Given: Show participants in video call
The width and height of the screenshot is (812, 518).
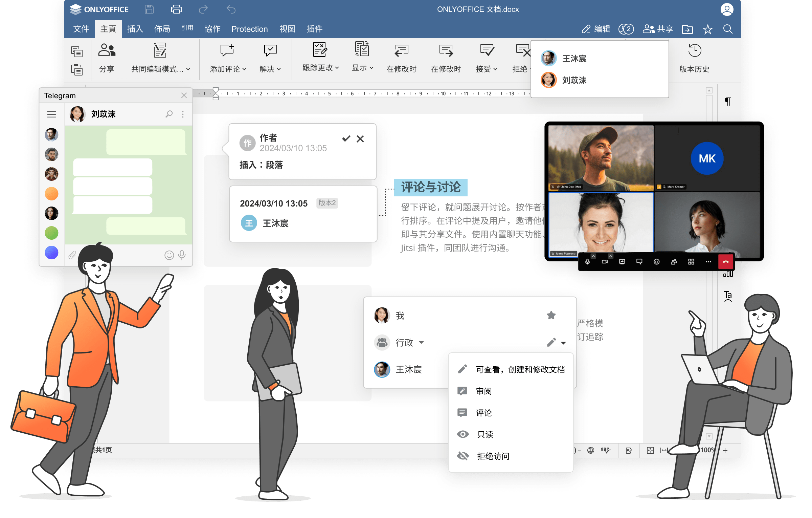Looking at the screenshot, I should click(x=674, y=262).
